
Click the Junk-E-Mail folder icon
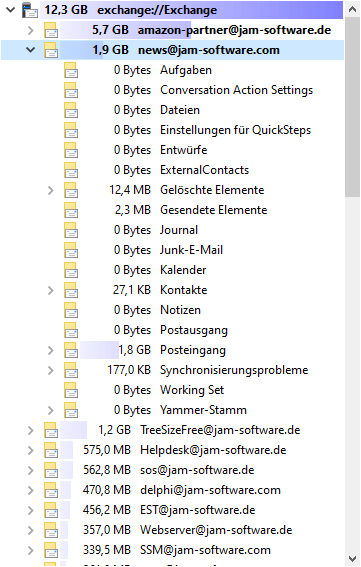tap(71, 250)
